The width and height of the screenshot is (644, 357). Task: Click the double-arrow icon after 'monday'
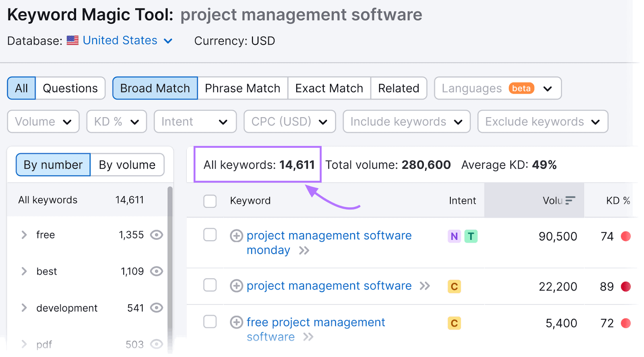pos(304,251)
